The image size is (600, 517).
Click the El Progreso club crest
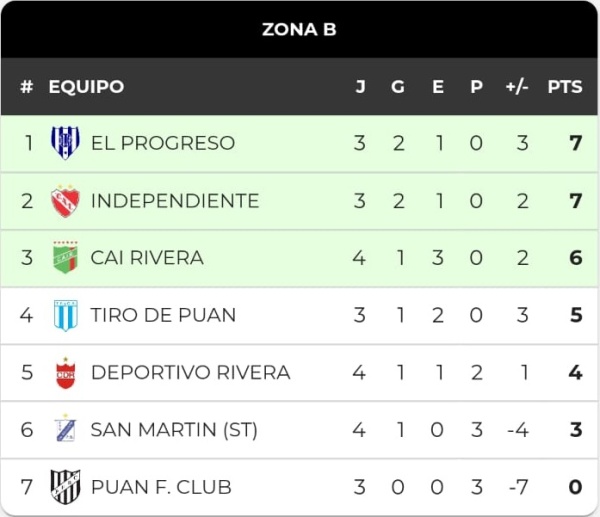tap(65, 143)
